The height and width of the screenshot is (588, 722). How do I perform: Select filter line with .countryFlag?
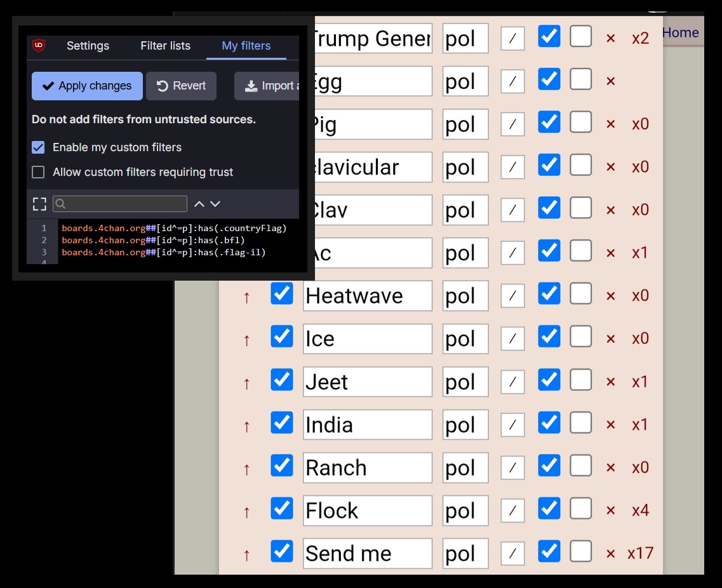[174, 228]
